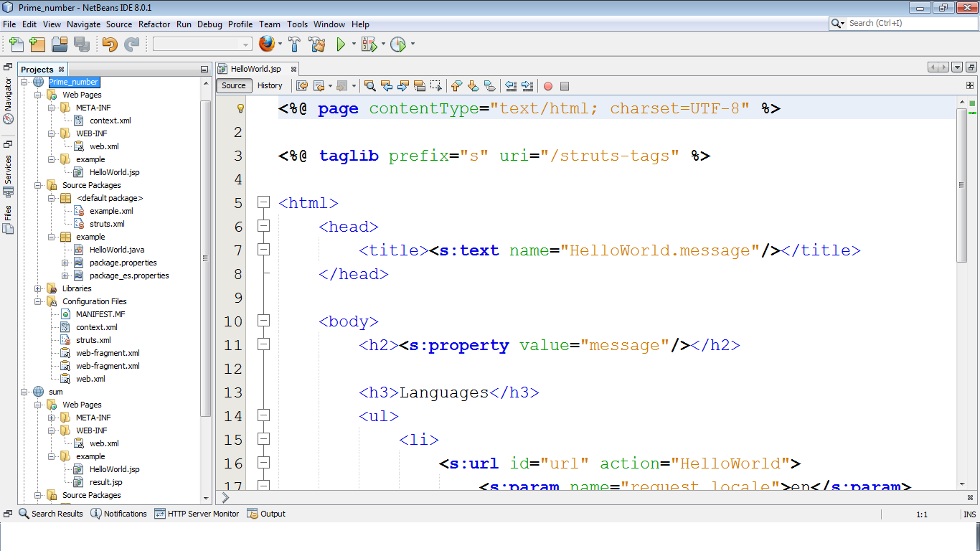Click the Undo arrow icon
Viewport: 980px width, 551px height.
[109, 44]
